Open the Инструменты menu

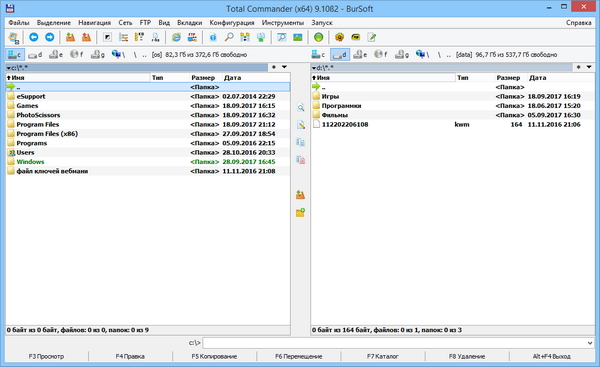pyautogui.click(x=283, y=23)
